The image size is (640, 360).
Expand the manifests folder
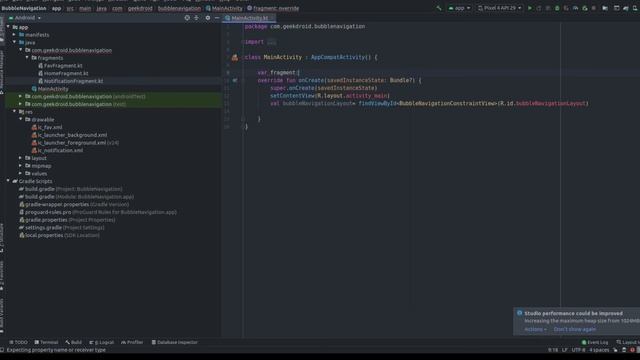(14, 35)
